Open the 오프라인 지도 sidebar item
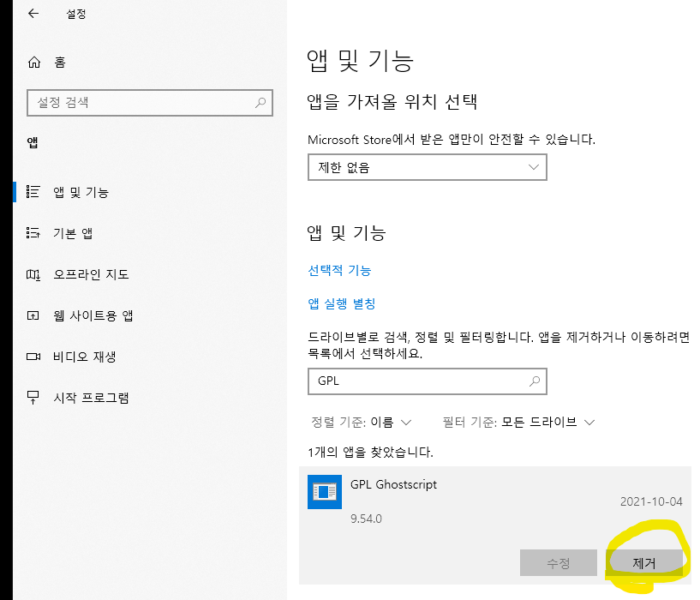The height and width of the screenshot is (600, 700). [x=150, y=274]
